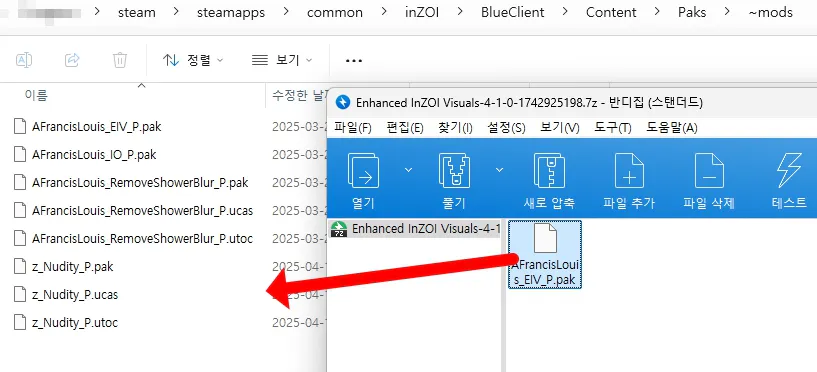Select AFrancisLouis_RemoveShowerBlur_P.pak file
The height and width of the screenshot is (372, 817).
click(140, 183)
